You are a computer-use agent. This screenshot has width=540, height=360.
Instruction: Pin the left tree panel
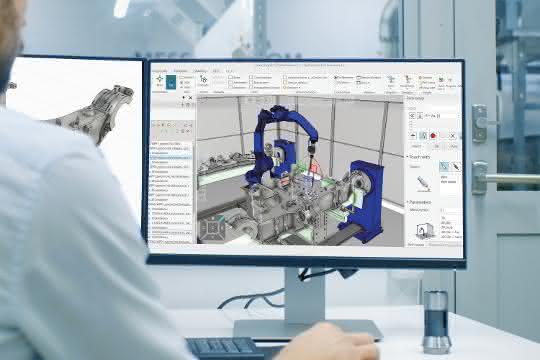coord(184,98)
